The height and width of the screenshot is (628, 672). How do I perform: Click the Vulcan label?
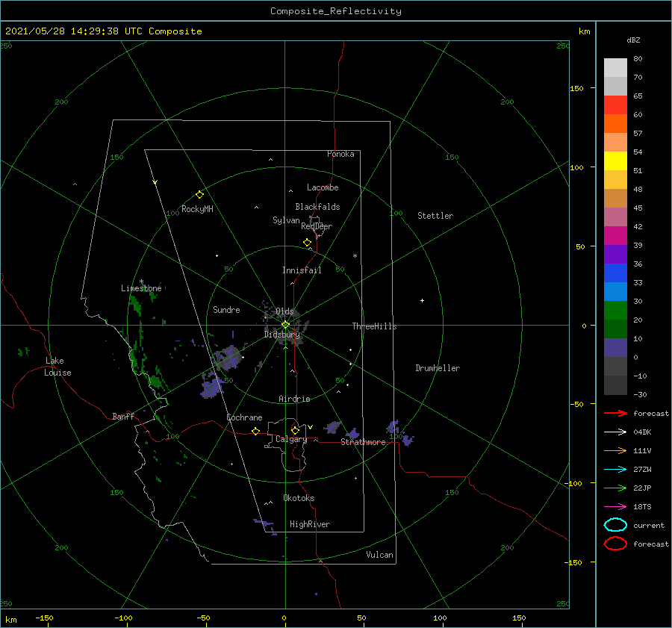[380, 555]
